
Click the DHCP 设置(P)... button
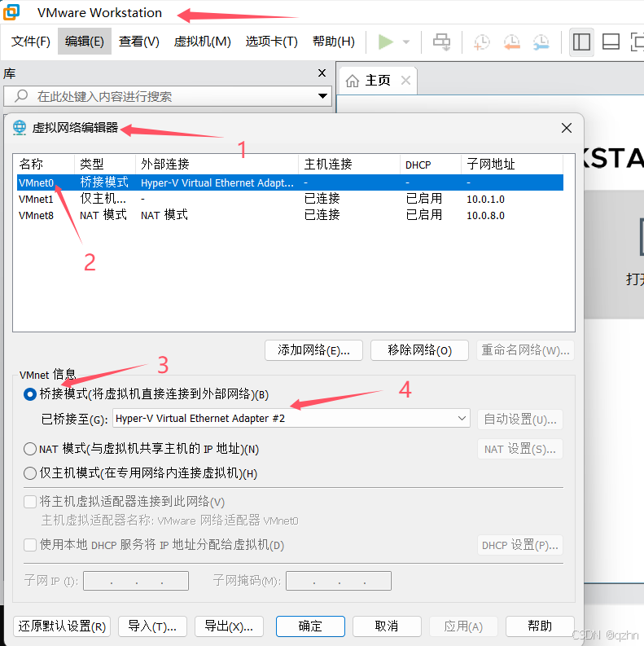click(520, 545)
